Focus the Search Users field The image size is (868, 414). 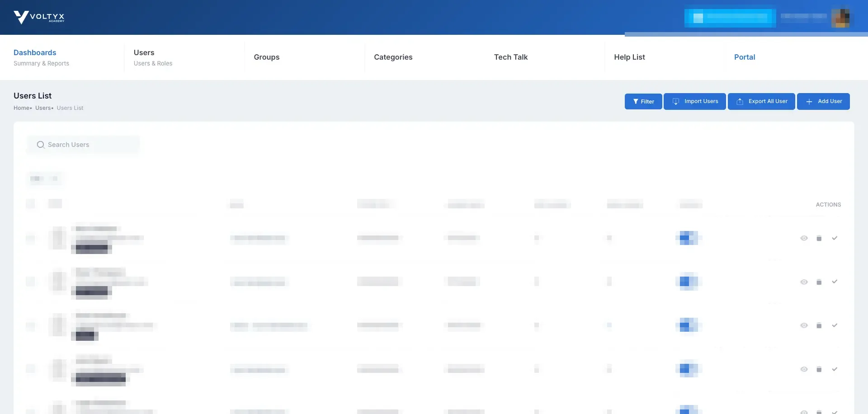[83, 145]
